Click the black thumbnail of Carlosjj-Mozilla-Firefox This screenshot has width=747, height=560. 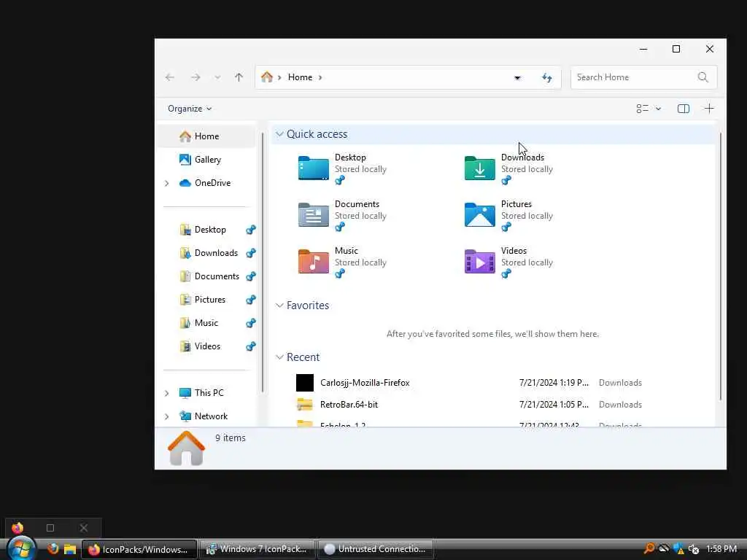(x=305, y=383)
